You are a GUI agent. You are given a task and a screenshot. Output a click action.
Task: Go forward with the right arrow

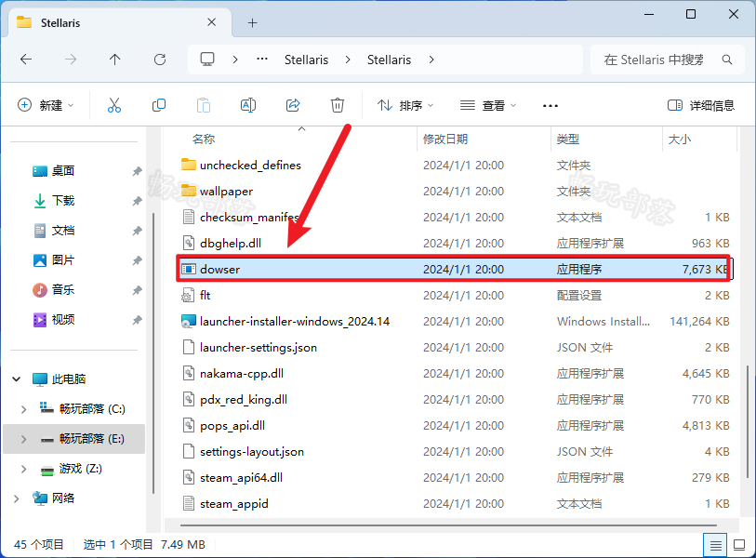pyautogui.click(x=71, y=60)
